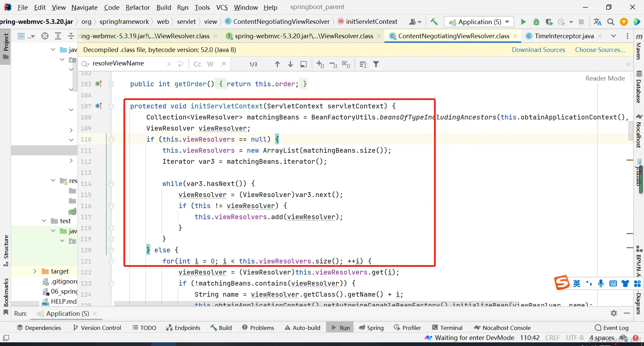Image resolution: width=644 pixels, height=346 pixels.
Task: Open the Database side panel
Action: pyautogui.click(x=639, y=87)
